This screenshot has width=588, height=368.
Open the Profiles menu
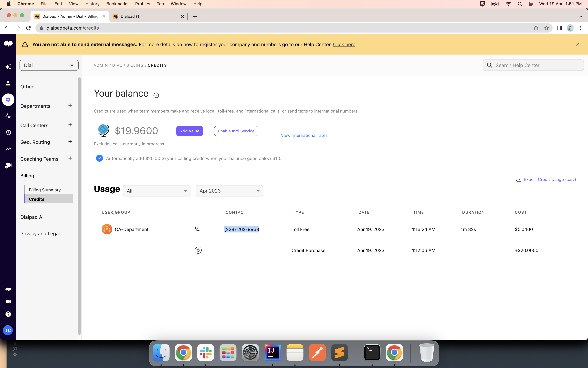[143, 4]
